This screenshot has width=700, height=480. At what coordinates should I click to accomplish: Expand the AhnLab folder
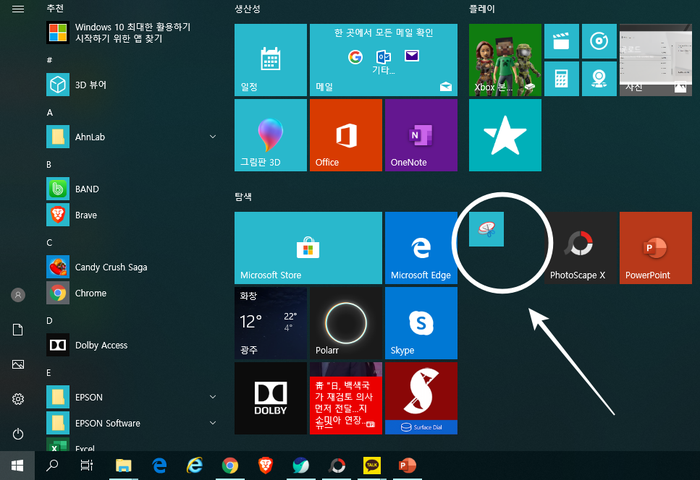132,137
